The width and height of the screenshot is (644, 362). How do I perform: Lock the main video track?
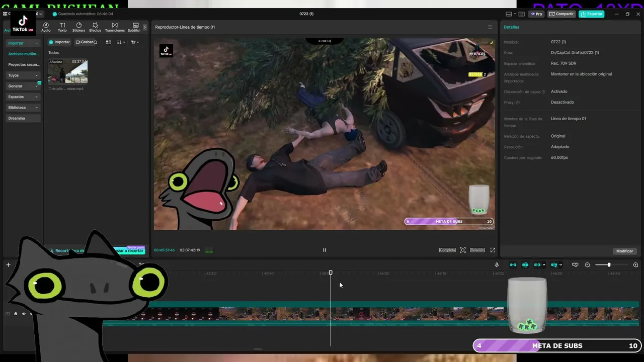[16, 314]
